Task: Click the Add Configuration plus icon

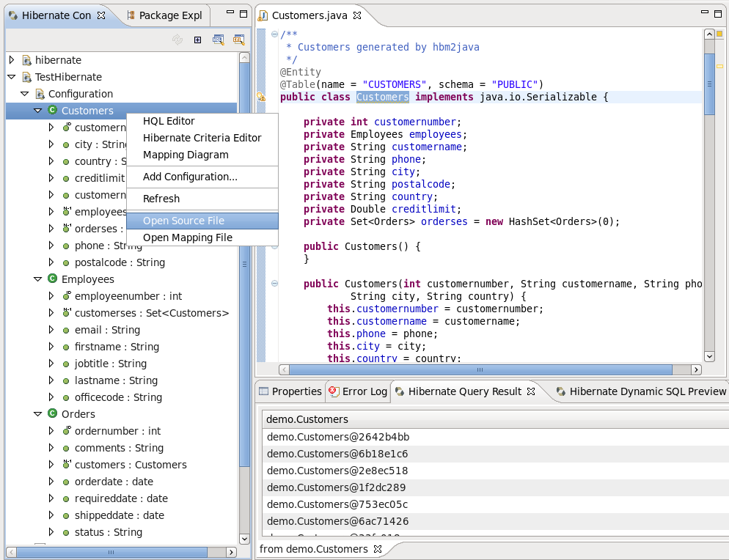Action: [x=197, y=40]
